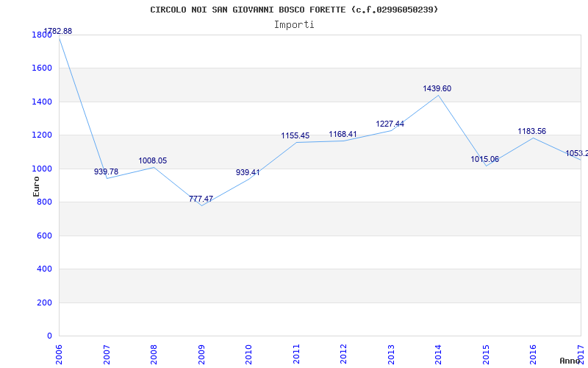Image resolution: width=588 pixels, height=368 pixels.
Task: Click the 0 y-axis tick label
Action: coord(49,336)
